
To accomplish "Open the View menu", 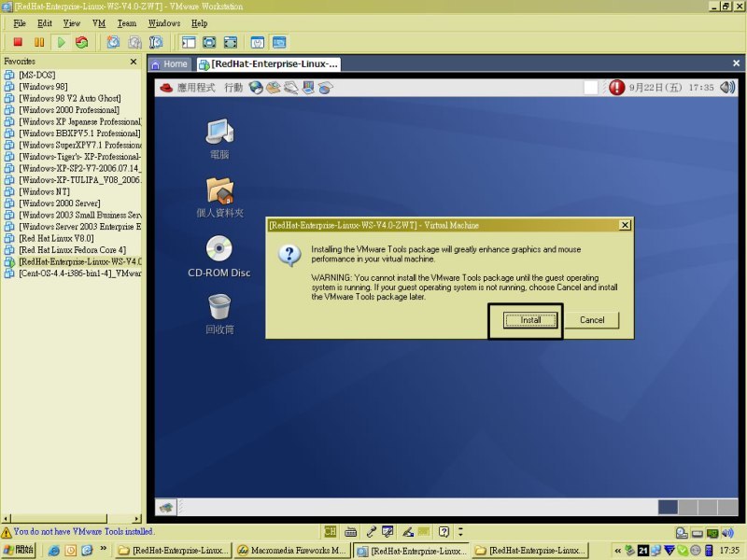I will click(72, 23).
